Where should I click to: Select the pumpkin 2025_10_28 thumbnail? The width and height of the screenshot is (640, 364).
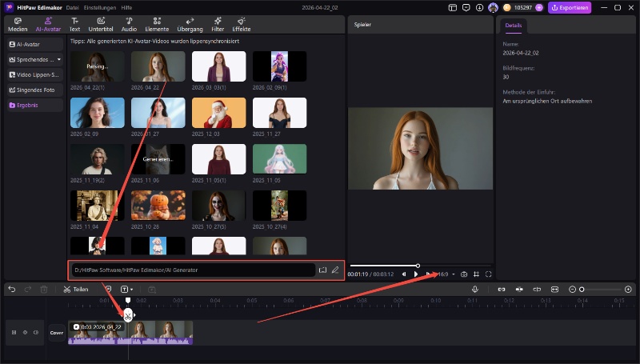[x=158, y=206]
